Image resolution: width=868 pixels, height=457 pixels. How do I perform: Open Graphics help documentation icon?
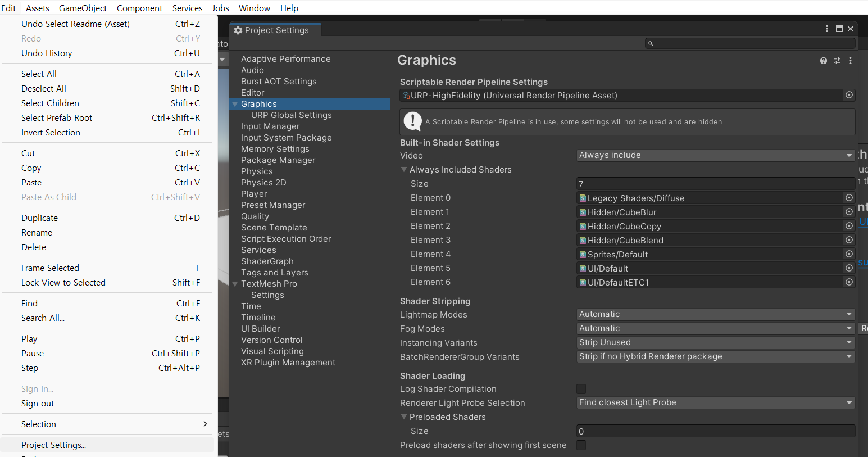(x=824, y=61)
